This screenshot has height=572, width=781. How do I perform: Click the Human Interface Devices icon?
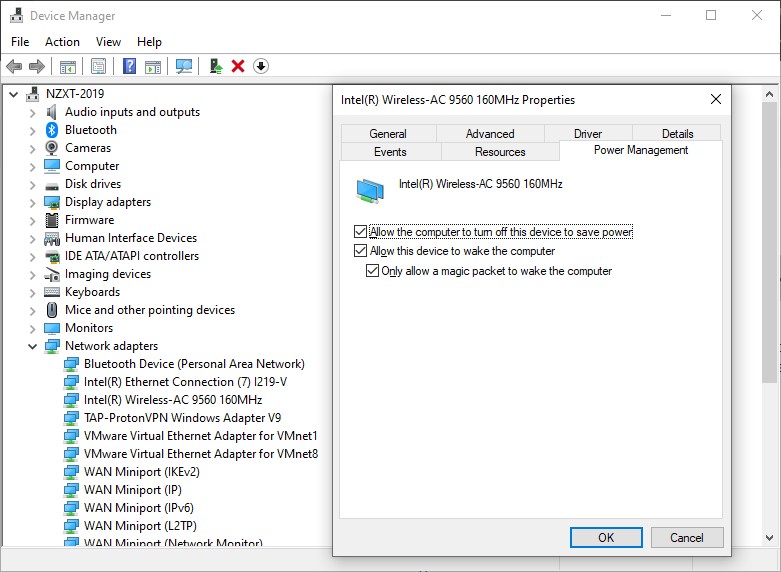pyautogui.click(x=52, y=239)
